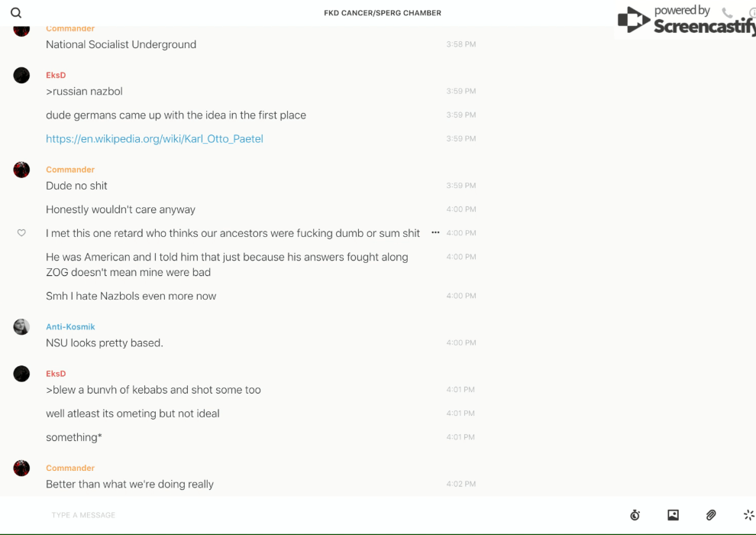Open the Karl_Otto_Paetel Wikipedia link
The width and height of the screenshot is (756, 535).
154,139
